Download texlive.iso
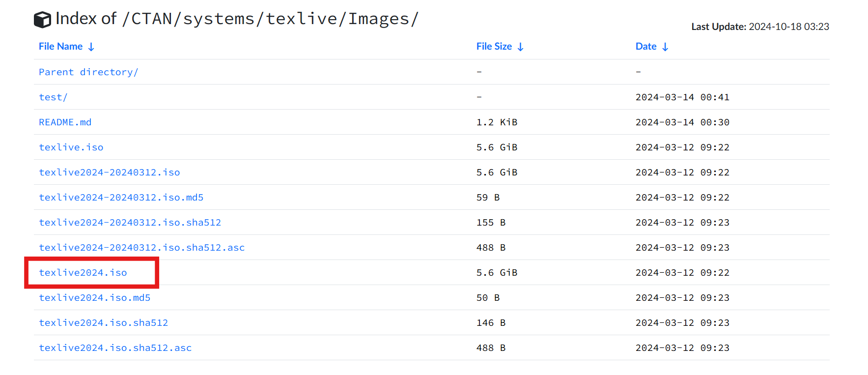This screenshot has height=375, width=868. click(x=71, y=147)
